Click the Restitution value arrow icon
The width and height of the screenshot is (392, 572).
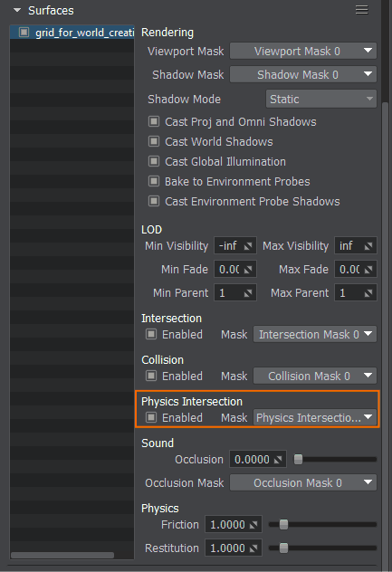click(x=253, y=548)
